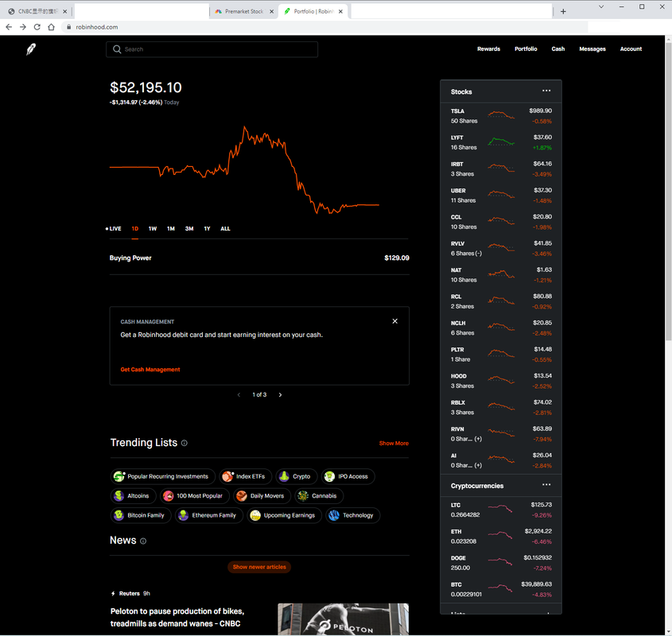Open the DOGE cryptocurrency row

500,563
